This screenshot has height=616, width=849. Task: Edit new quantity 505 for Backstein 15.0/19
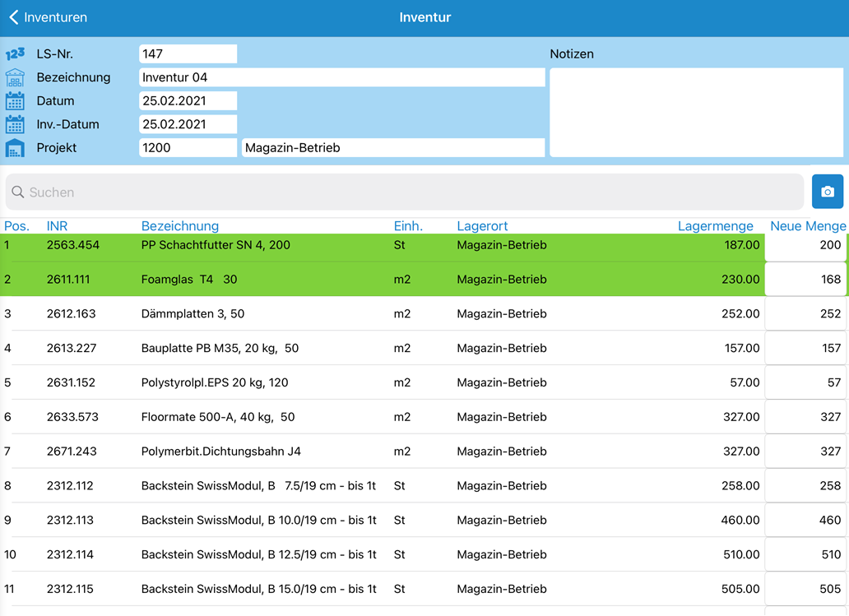[805, 589]
